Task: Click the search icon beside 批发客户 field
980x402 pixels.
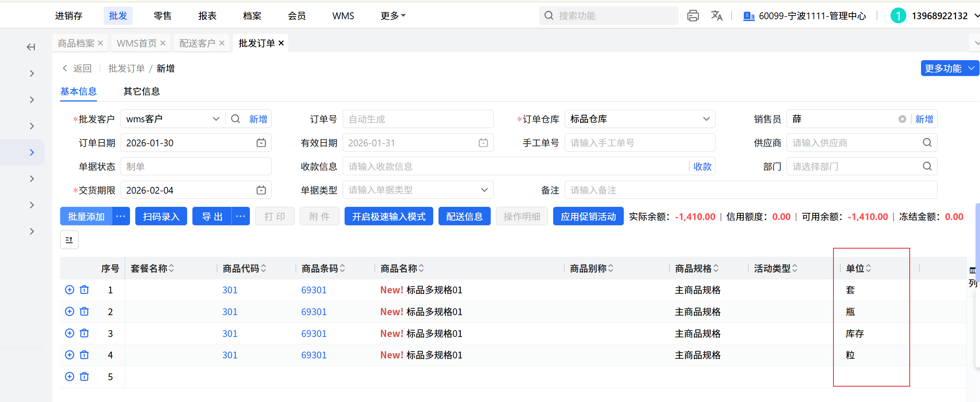Action: pyautogui.click(x=236, y=119)
